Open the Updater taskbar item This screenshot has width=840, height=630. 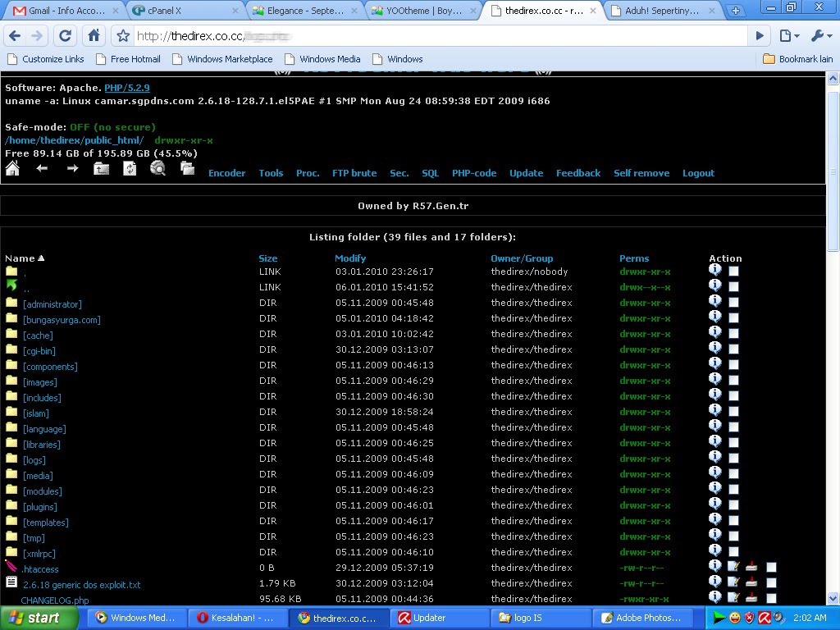(441, 618)
